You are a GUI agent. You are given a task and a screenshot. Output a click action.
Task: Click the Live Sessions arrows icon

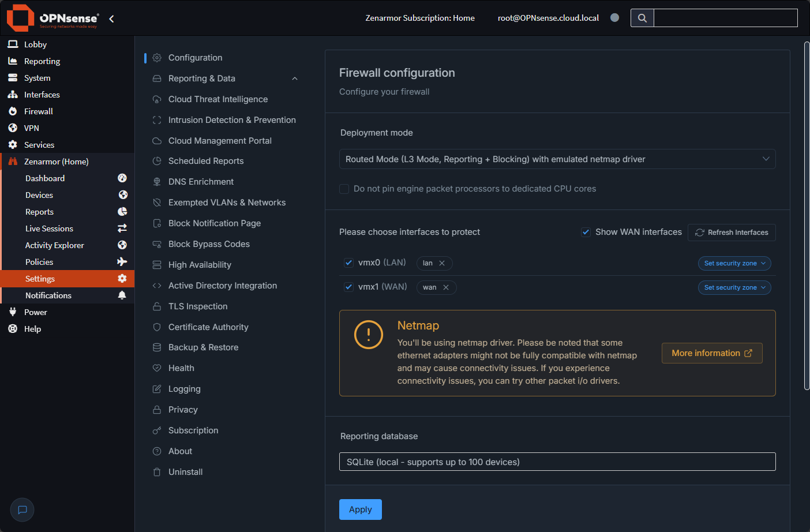click(x=122, y=228)
